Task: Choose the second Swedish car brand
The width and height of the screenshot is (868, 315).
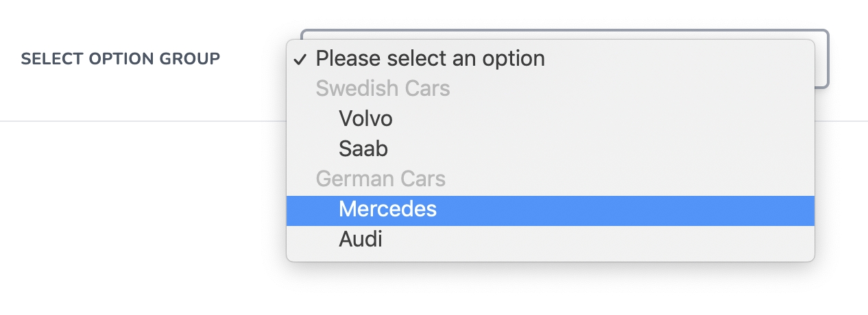Action: point(363,149)
